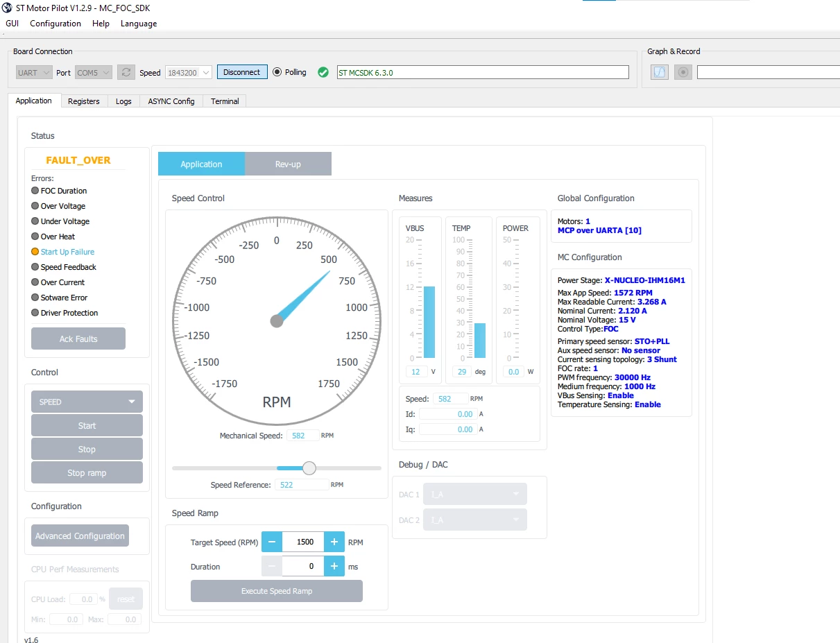This screenshot has width=840, height=643.
Task: Click the green connection status checkmark
Action: tap(323, 72)
